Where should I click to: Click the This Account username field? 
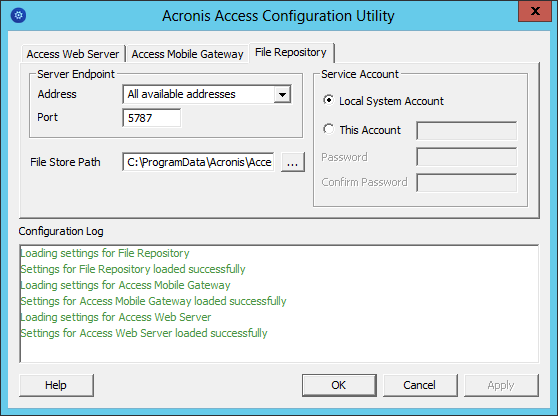467,131
